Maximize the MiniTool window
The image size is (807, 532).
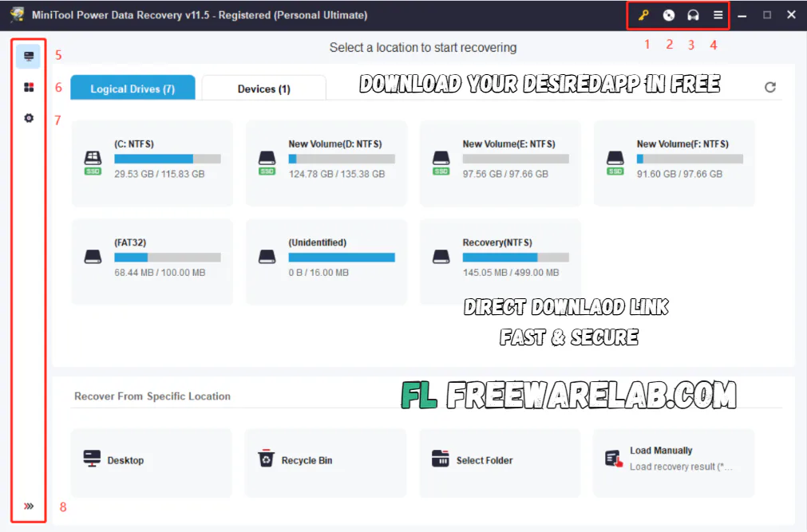click(767, 15)
